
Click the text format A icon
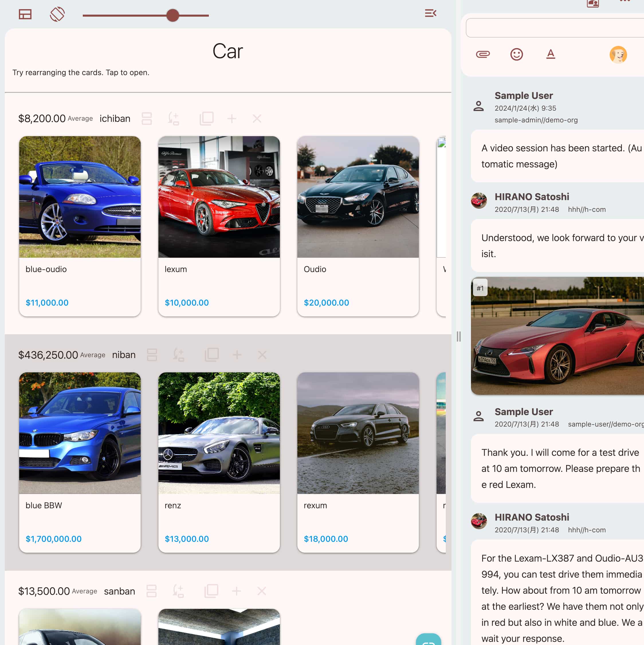point(551,54)
